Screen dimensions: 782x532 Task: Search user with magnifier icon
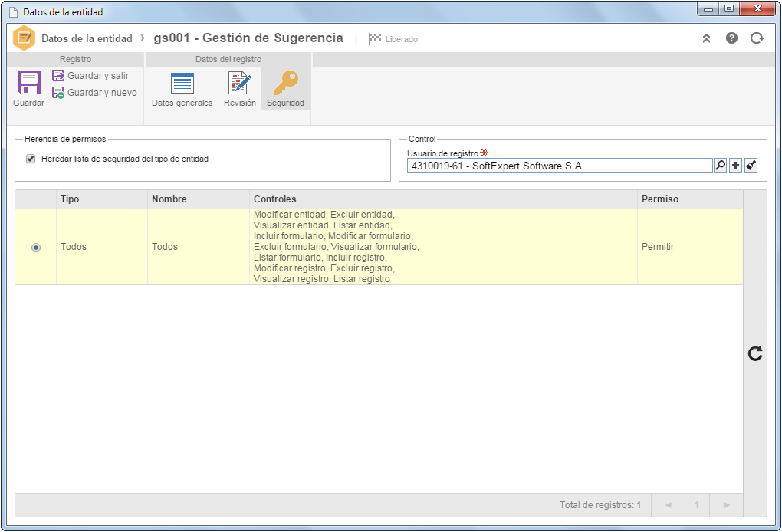click(720, 166)
